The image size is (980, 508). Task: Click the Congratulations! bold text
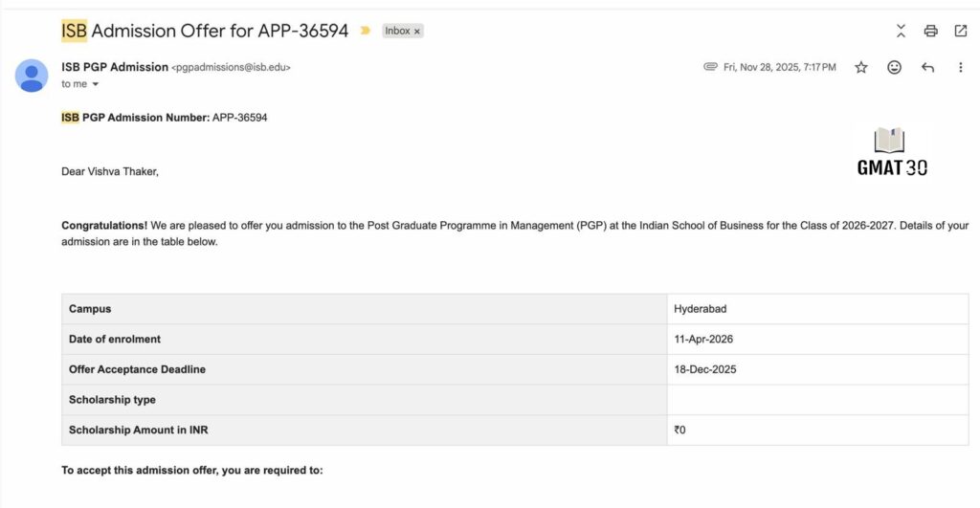click(104, 226)
